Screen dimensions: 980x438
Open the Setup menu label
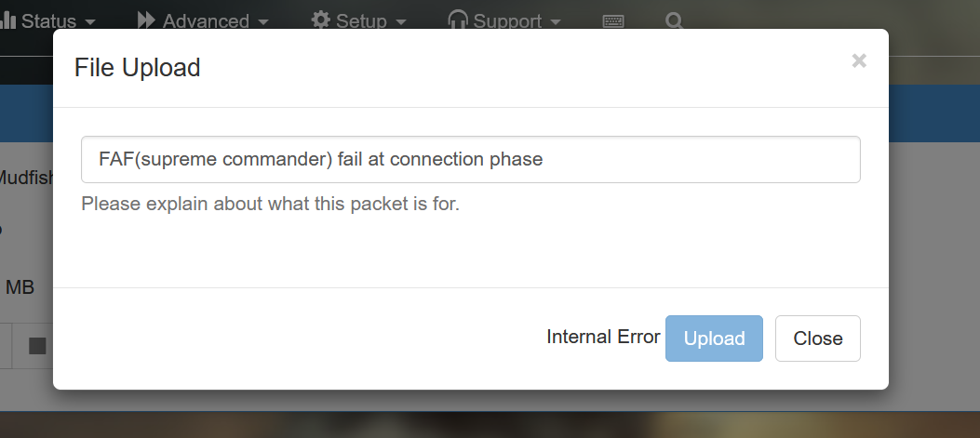coord(361,20)
